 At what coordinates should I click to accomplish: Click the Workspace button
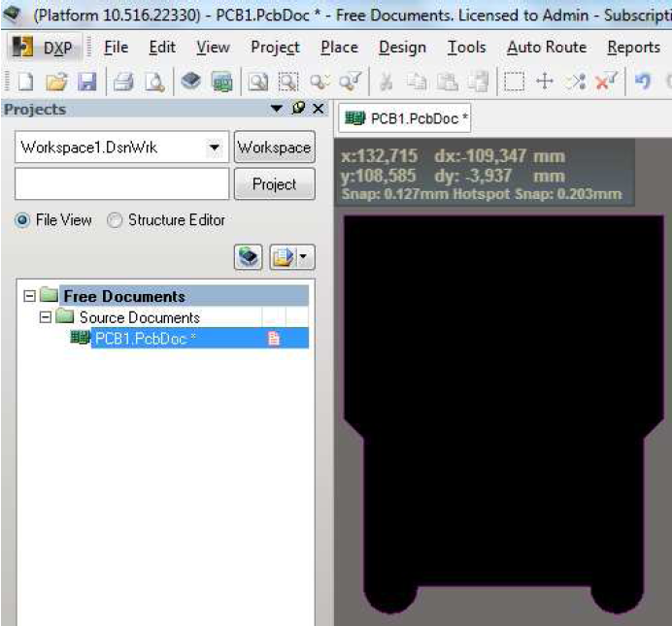coord(274,148)
